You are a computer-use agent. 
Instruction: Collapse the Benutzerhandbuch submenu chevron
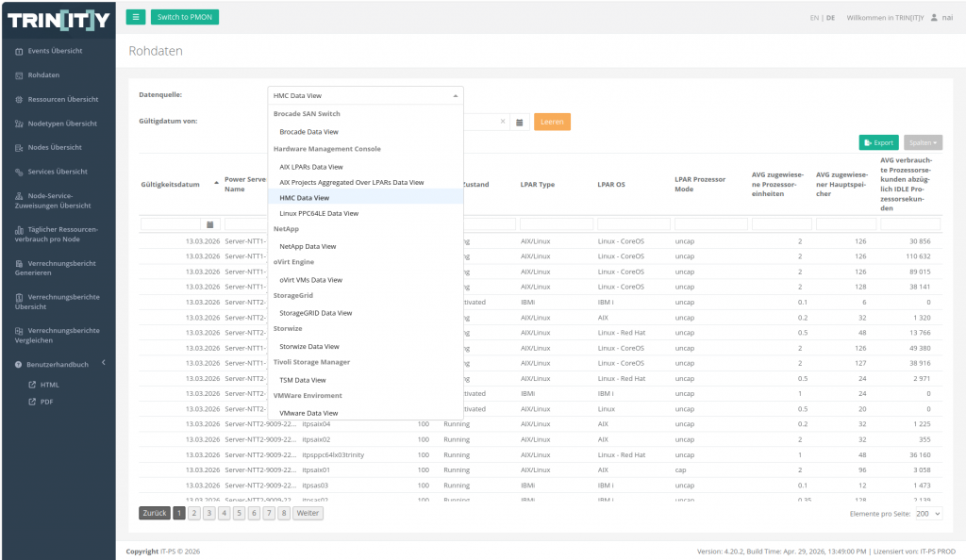point(104,362)
